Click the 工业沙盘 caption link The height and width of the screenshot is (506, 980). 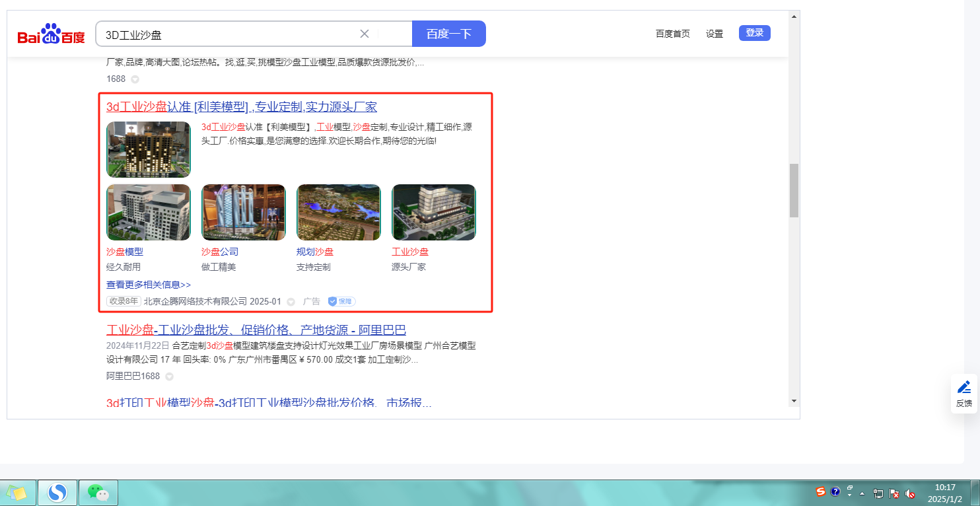pyautogui.click(x=410, y=252)
